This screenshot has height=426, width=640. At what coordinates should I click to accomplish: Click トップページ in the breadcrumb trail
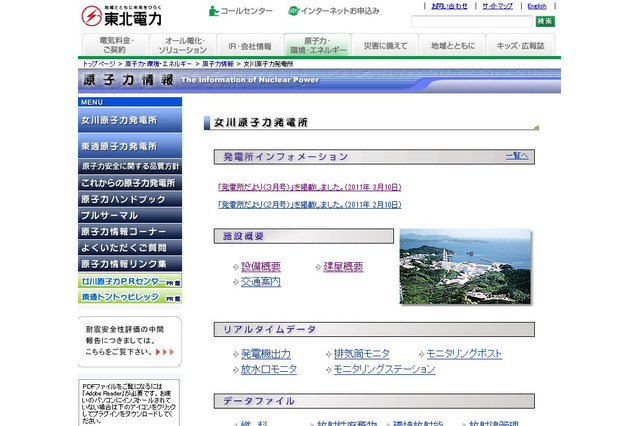pos(99,63)
